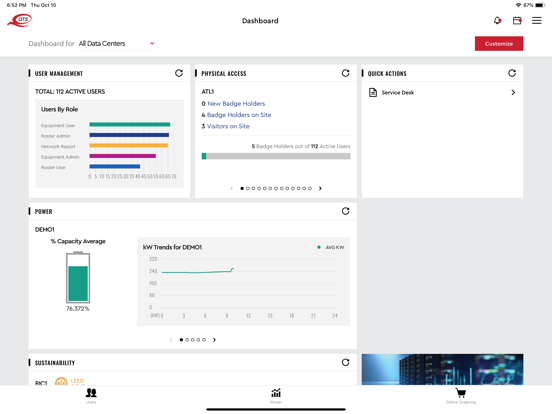Click the Users By Role heading
This screenshot has height=414, width=552.
59,109
